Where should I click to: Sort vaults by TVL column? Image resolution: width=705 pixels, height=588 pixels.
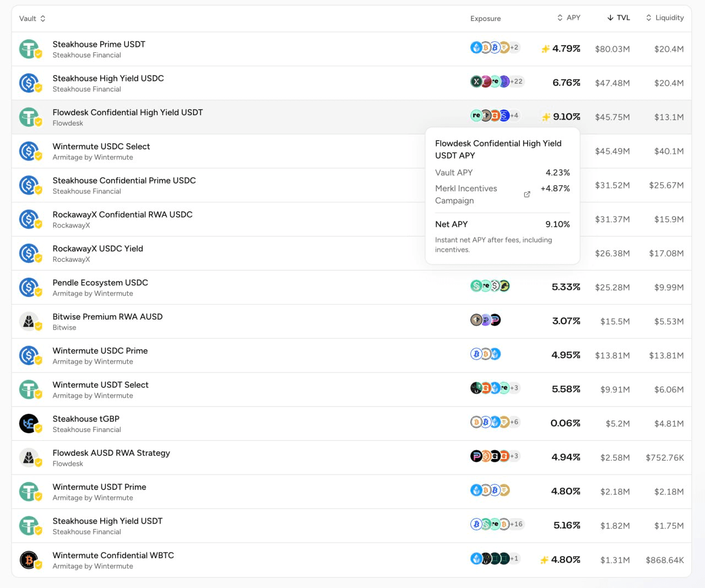619,18
